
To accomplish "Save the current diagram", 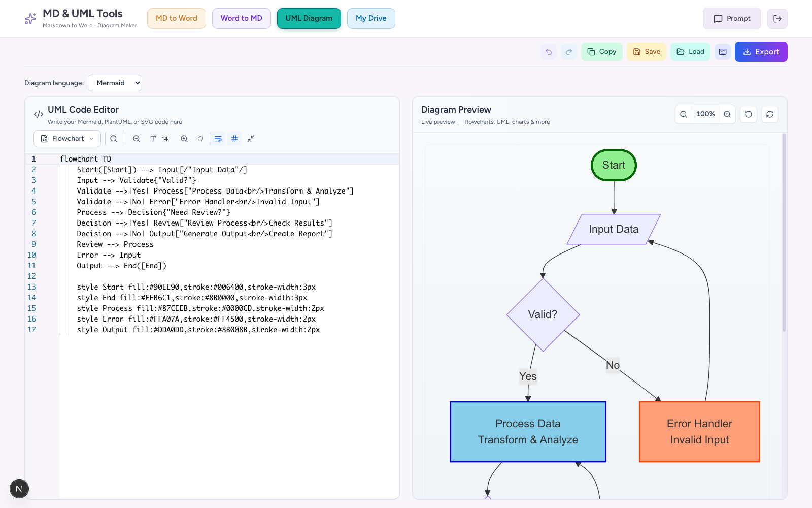I will tap(647, 52).
